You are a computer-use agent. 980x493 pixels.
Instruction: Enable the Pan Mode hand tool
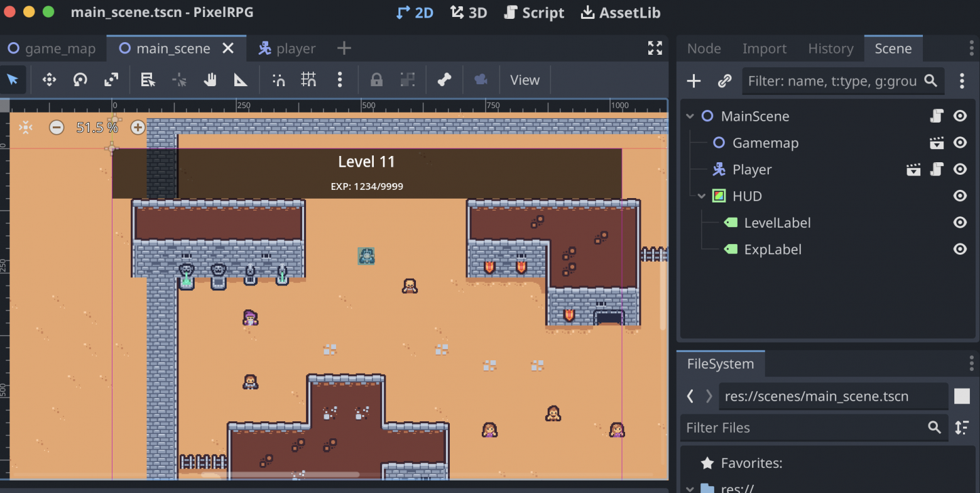pyautogui.click(x=210, y=80)
